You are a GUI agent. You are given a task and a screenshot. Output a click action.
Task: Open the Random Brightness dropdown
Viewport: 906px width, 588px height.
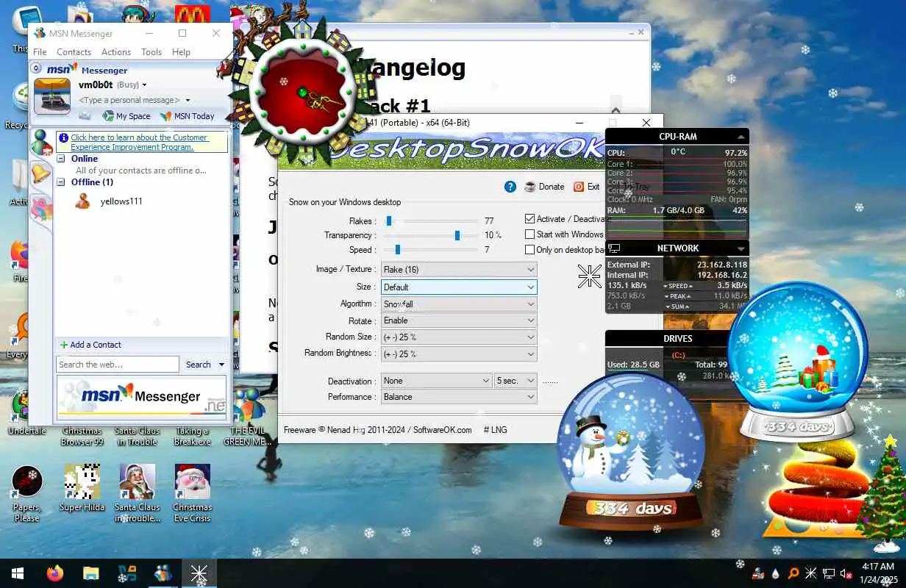[459, 354]
